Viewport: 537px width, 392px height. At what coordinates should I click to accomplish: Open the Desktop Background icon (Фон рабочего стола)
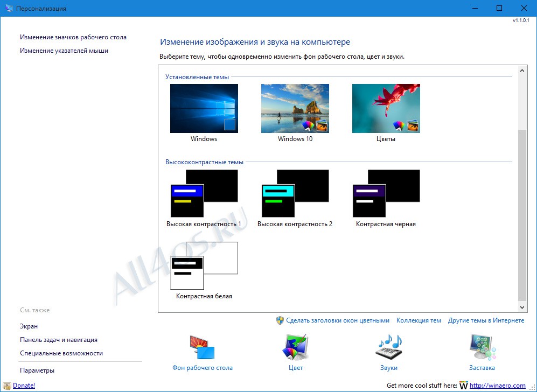click(x=203, y=348)
